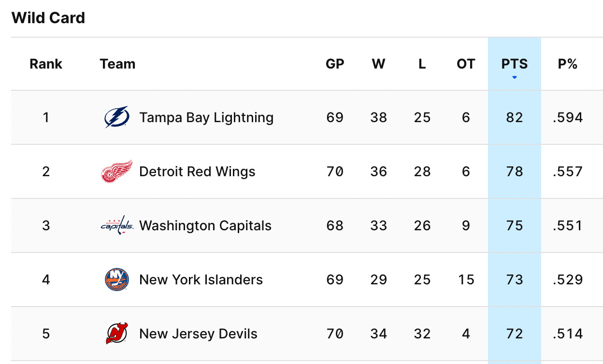Screen dimensions: 603x364
Task: Click the Detroit Red Wings logo
Action: pyautogui.click(x=116, y=171)
